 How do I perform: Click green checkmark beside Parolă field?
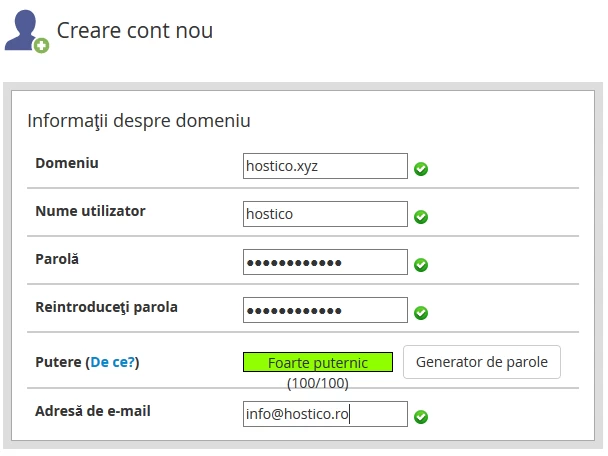(421, 265)
